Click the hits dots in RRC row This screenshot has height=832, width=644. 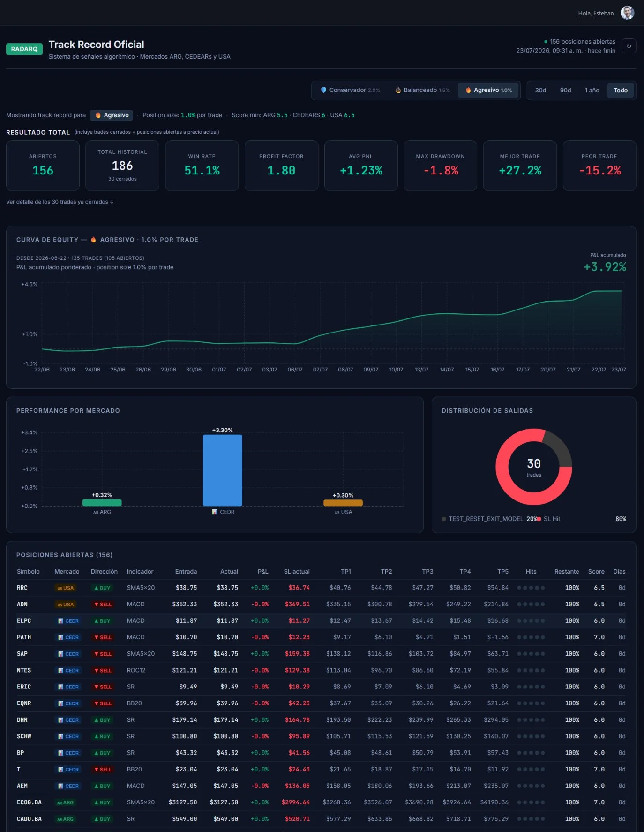pyautogui.click(x=531, y=588)
